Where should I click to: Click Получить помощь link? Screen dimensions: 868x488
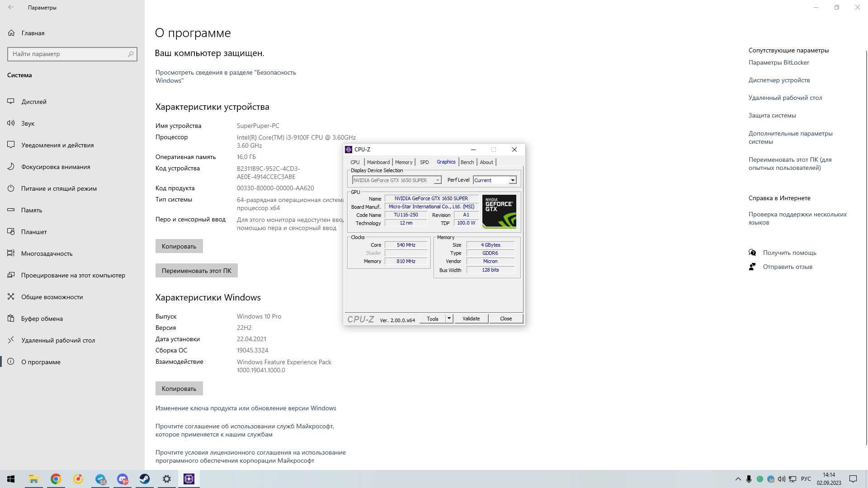pos(789,253)
